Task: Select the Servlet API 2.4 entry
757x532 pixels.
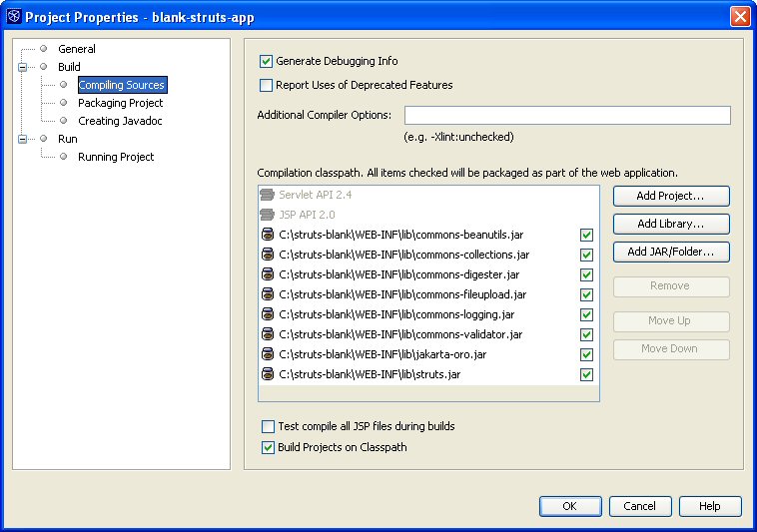Action: [x=428, y=195]
